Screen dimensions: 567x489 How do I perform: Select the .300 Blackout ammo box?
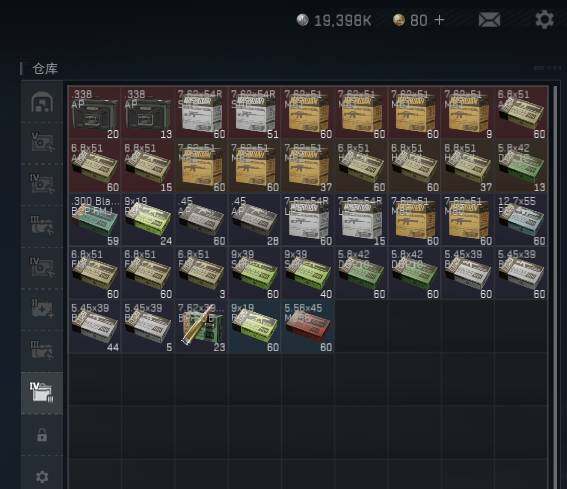click(95, 220)
